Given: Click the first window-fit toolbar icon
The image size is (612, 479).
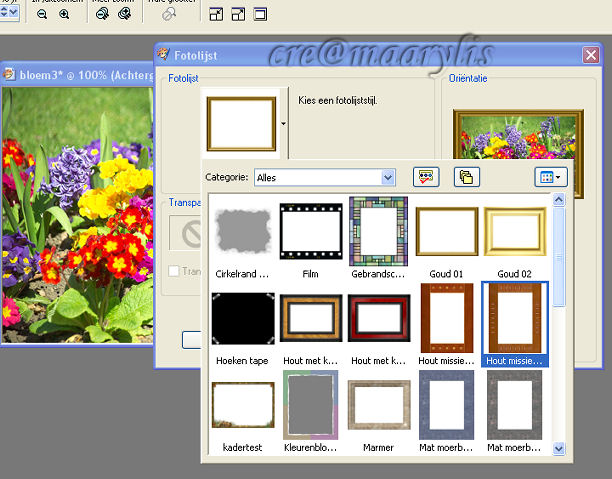Looking at the screenshot, I should pos(216,15).
